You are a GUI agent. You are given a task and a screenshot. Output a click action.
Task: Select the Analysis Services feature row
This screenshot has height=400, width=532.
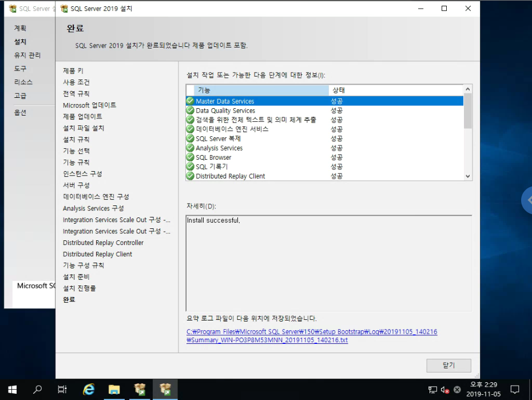[x=325, y=148]
